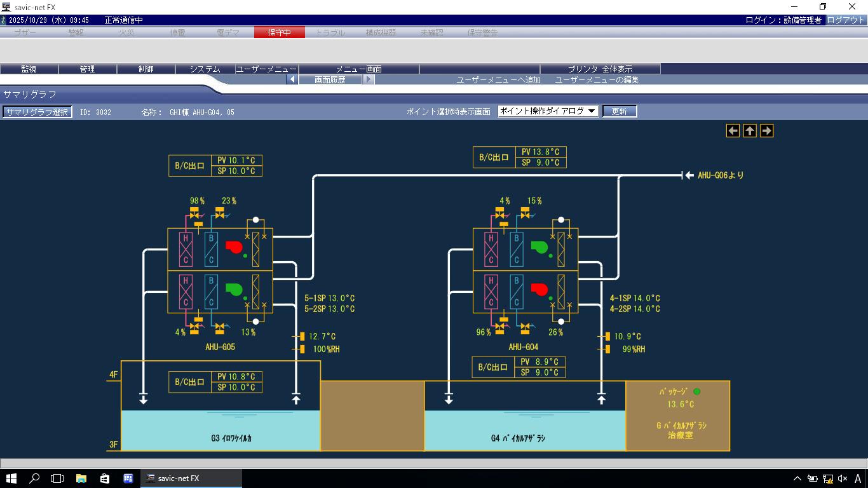Go back using the 画面履歴 left arrow
Viewport: 868px width, 488px height.
click(292, 80)
